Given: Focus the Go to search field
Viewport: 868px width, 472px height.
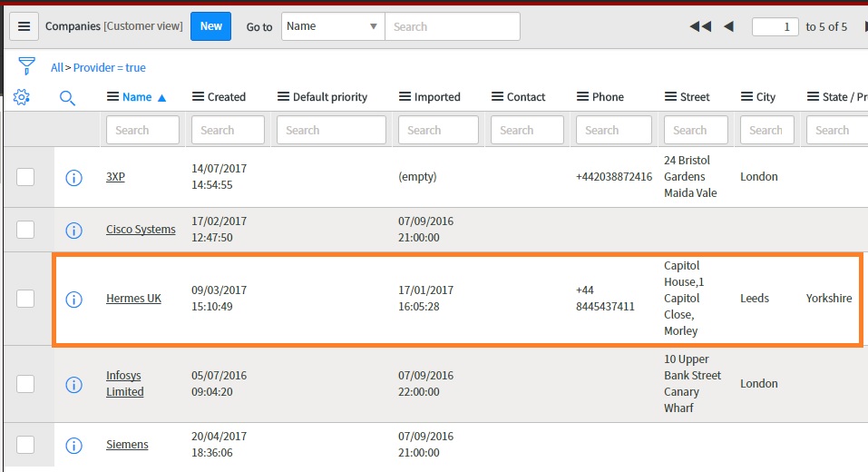Looking at the screenshot, I should (x=453, y=26).
